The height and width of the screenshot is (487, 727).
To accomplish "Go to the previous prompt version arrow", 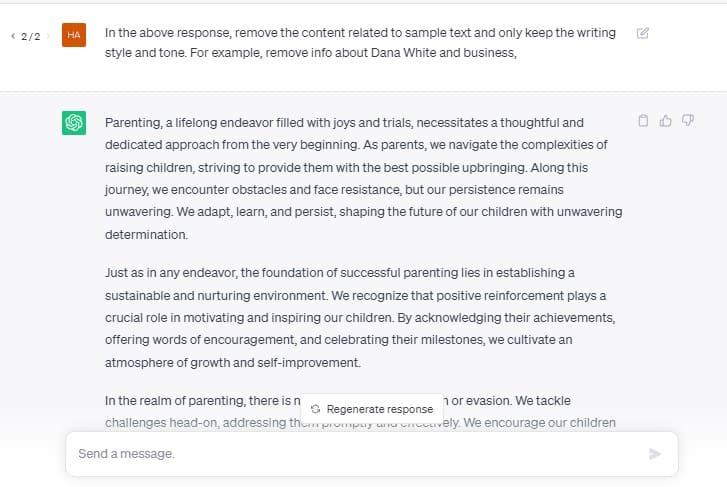I will pos(13,36).
